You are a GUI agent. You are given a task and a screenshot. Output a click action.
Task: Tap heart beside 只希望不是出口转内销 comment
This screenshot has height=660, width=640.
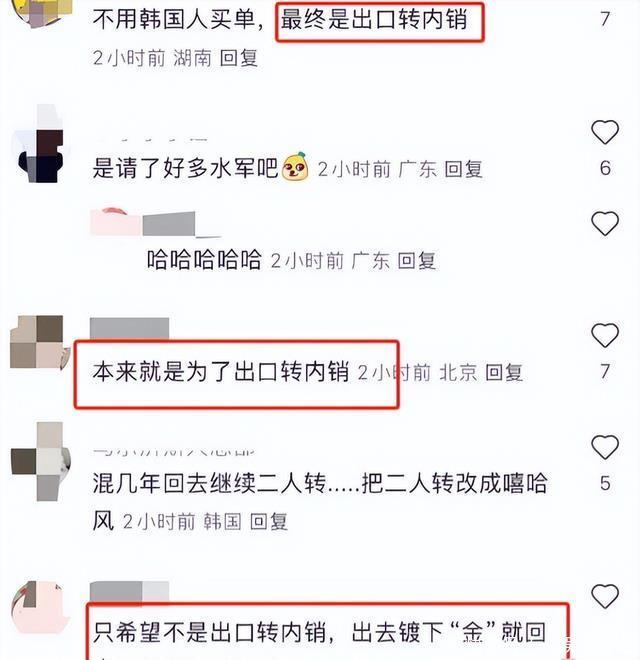pyautogui.click(x=605, y=596)
